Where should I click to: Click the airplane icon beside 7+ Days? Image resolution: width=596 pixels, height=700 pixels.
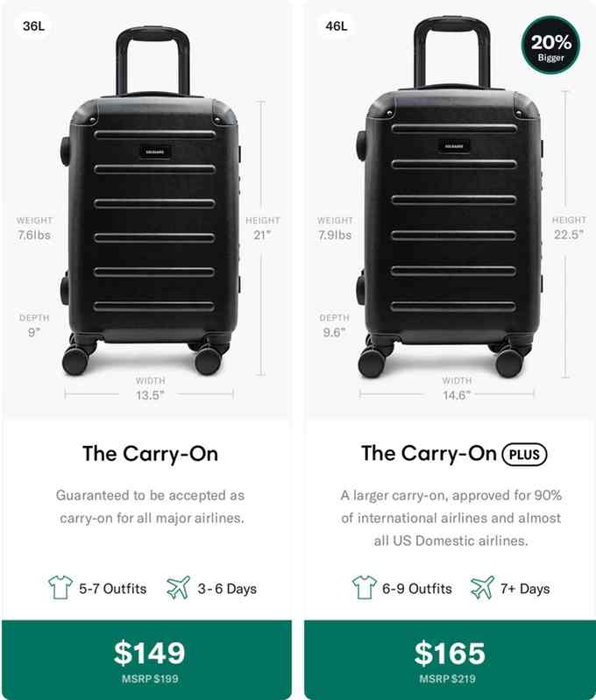[482, 588]
